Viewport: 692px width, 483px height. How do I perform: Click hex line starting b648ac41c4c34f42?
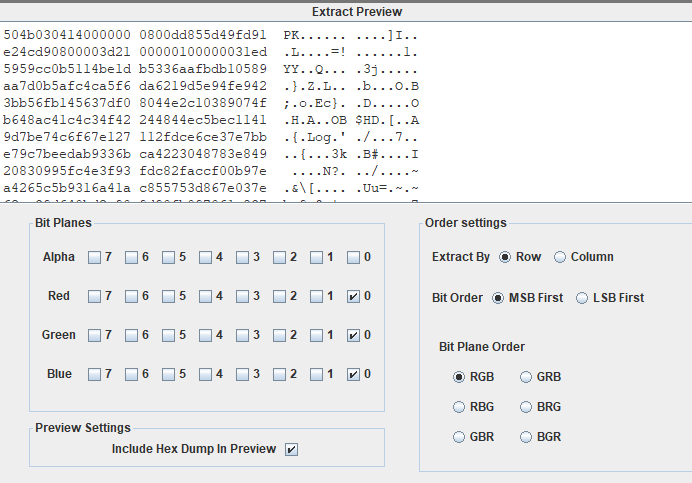[211, 120]
